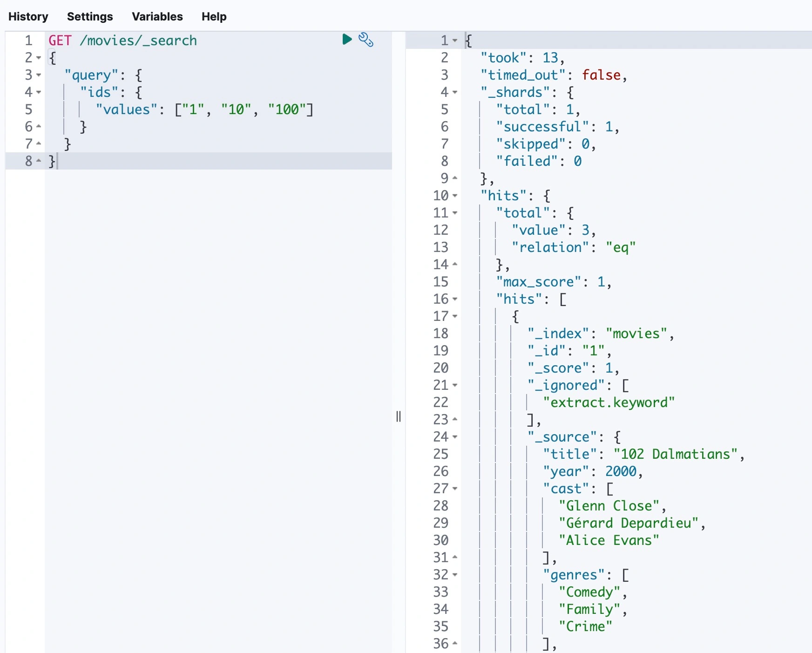
Task: Open the History menu
Action: (x=28, y=17)
